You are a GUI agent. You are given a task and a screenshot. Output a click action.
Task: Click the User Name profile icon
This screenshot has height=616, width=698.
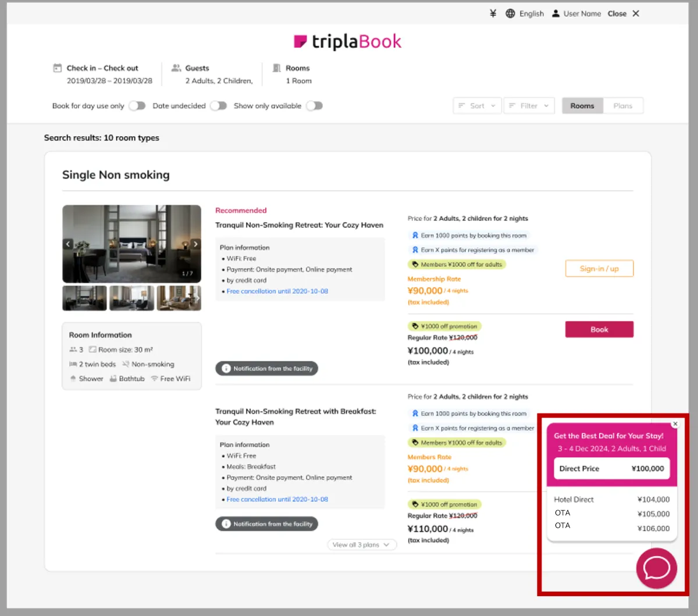(555, 13)
